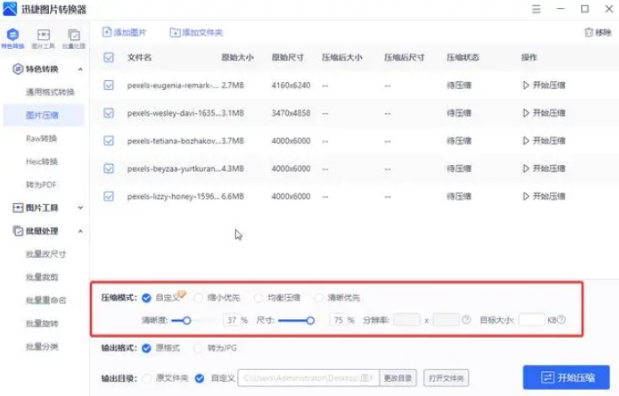Uncheck the pexels-beyzaa-yurtkuran row checkbox

[x=109, y=169]
